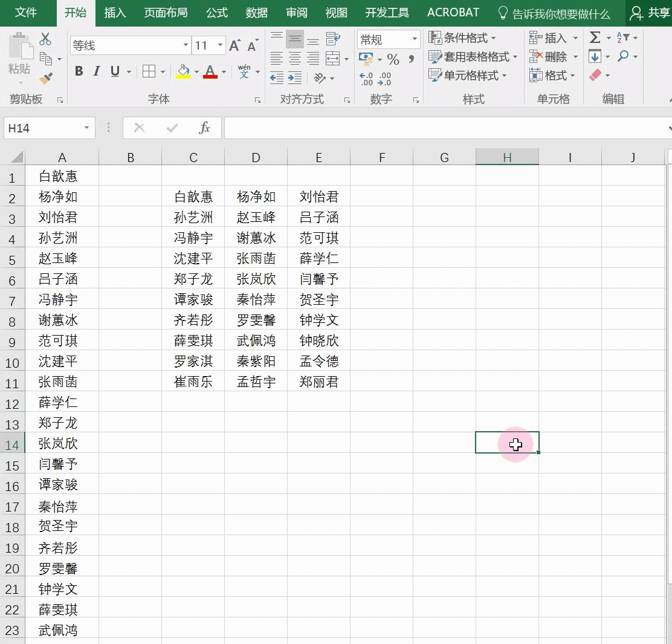The height and width of the screenshot is (644, 672).
Task: Click the Clear (eraser) icon in Editing group
Action: point(595,75)
